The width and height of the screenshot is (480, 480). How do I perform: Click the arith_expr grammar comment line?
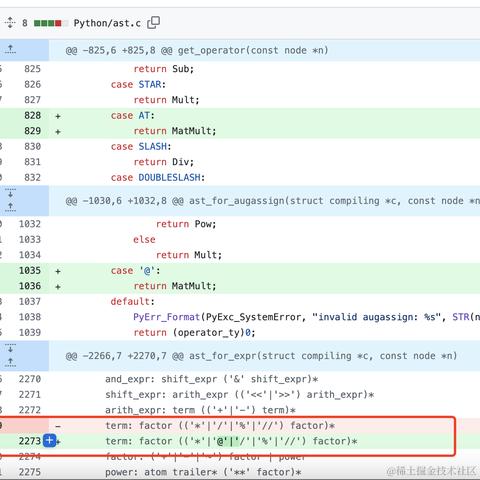(x=200, y=410)
